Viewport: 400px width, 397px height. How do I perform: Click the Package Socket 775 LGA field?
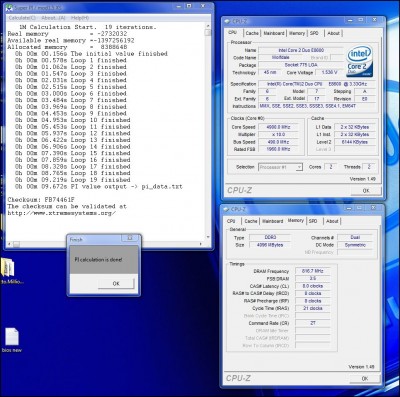pyautogui.click(x=301, y=65)
